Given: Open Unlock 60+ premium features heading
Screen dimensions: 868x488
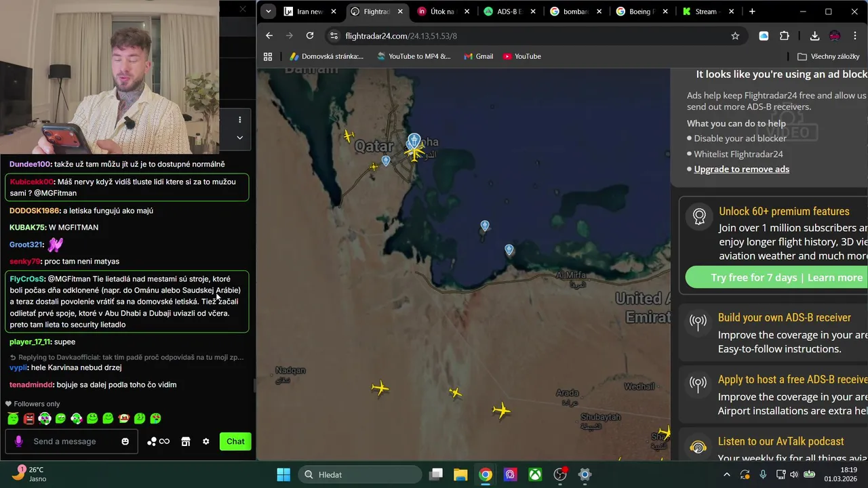Looking at the screenshot, I should click(784, 211).
